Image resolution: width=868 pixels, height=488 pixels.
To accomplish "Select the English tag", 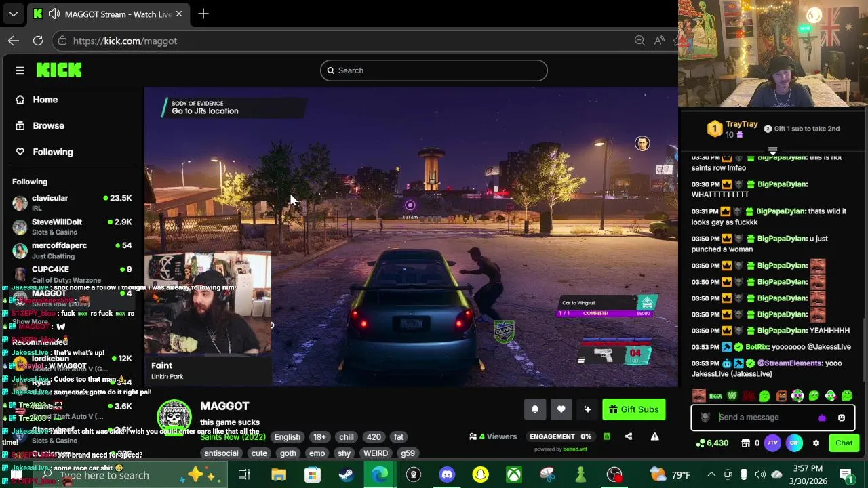I will click(x=288, y=437).
